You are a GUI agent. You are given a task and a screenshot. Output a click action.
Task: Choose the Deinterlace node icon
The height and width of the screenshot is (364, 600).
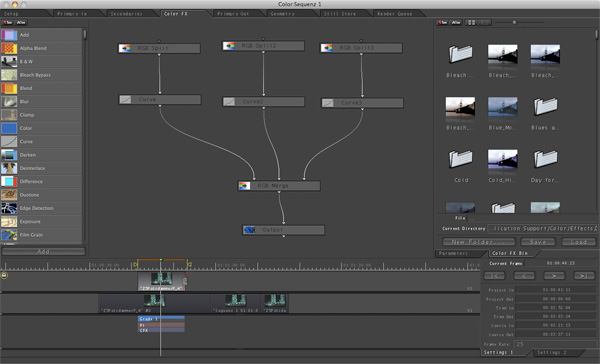9,168
